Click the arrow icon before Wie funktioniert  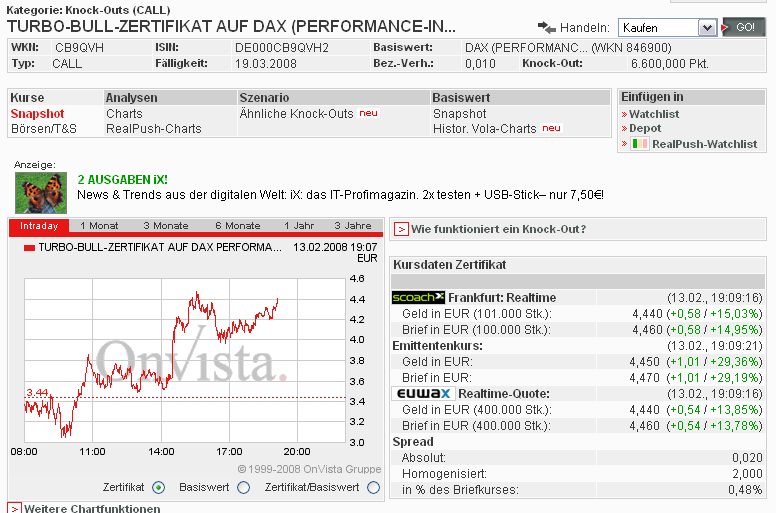click(x=401, y=229)
